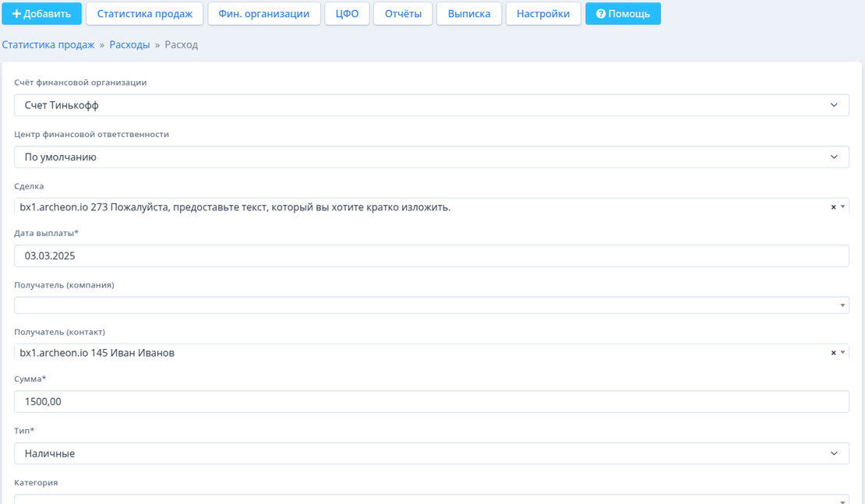The width and height of the screenshot is (865, 504).
Task: Follow the Статистика продаж breadcrumb link
Action: coord(48,45)
